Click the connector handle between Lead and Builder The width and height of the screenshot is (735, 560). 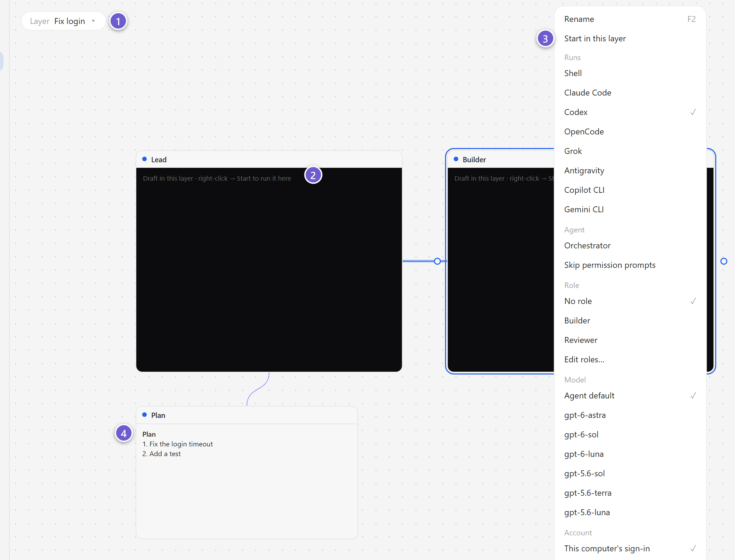[437, 261]
